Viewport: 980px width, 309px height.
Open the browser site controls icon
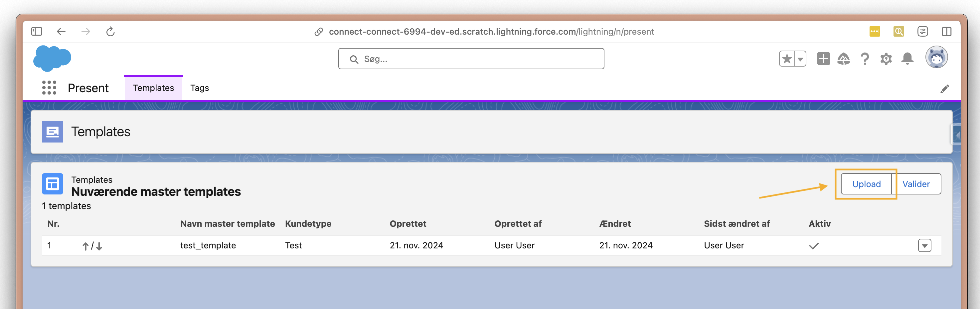tap(922, 31)
